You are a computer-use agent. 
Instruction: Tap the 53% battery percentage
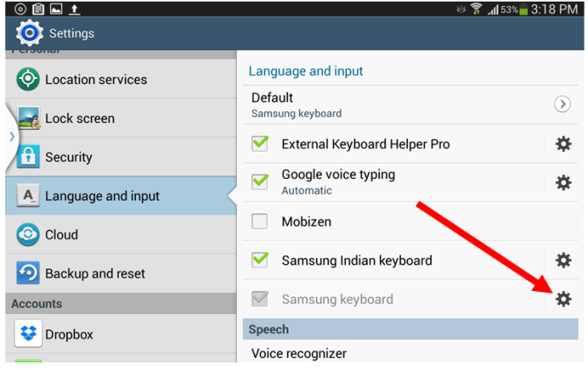tap(509, 10)
